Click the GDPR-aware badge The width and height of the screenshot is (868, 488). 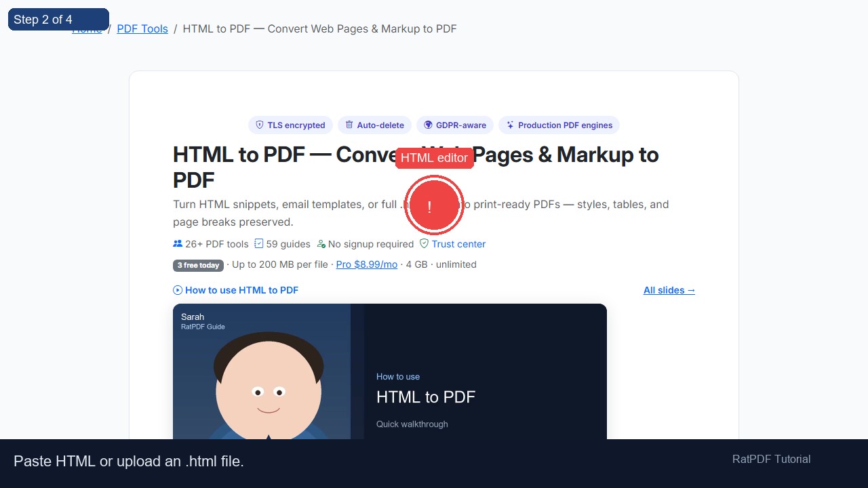(455, 125)
